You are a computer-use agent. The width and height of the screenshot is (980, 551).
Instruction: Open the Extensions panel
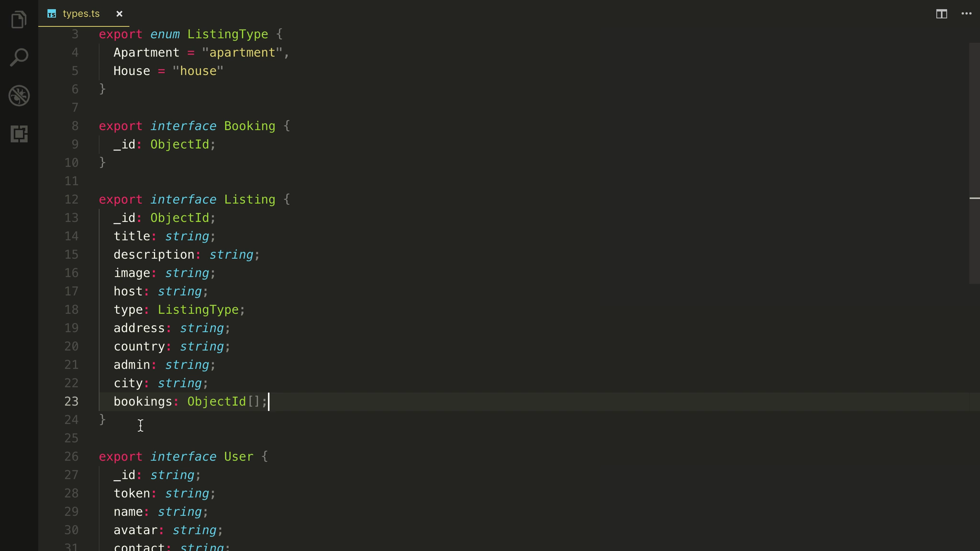point(18,134)
